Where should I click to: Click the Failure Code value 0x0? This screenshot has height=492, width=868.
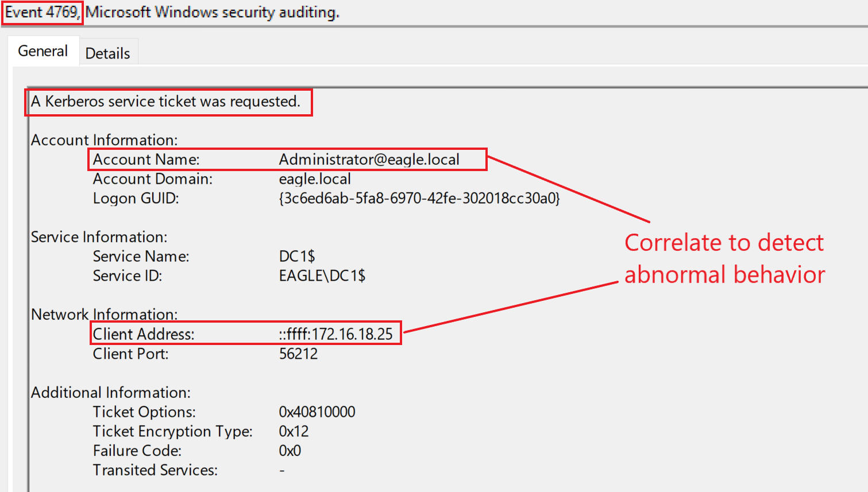(290, 451)
